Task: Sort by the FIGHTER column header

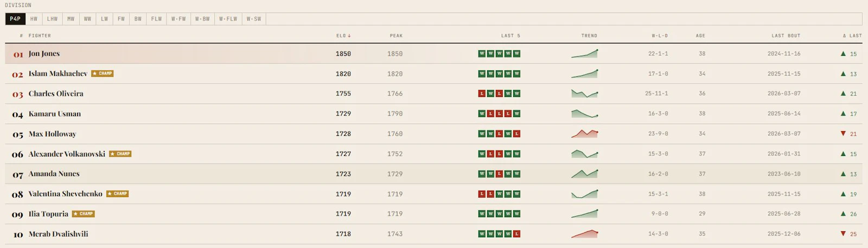Action: click(x=40, y=36)
